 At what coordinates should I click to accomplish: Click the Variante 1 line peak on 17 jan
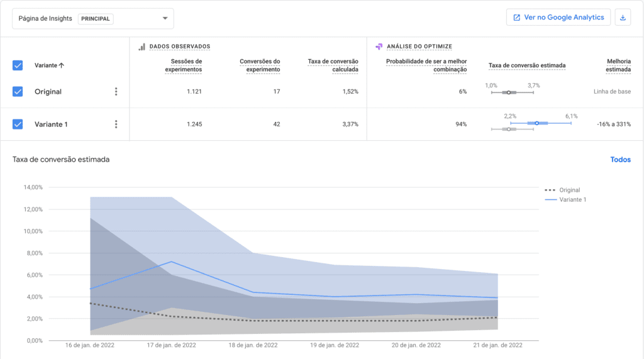[x=171, y=262]
